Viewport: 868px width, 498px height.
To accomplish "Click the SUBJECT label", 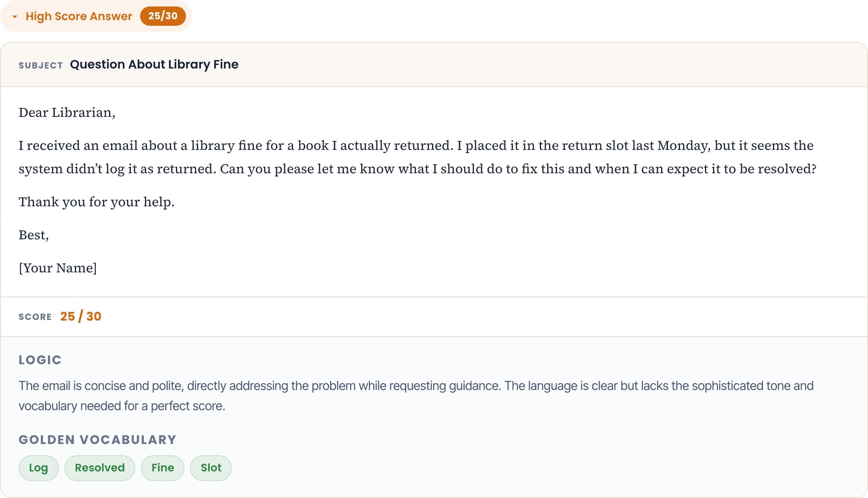I will [x=41, y=65].
